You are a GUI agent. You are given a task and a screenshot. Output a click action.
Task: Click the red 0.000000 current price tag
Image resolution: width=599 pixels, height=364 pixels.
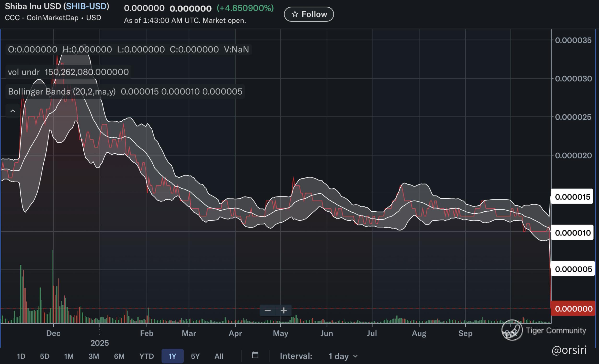[x=573, y=309]
